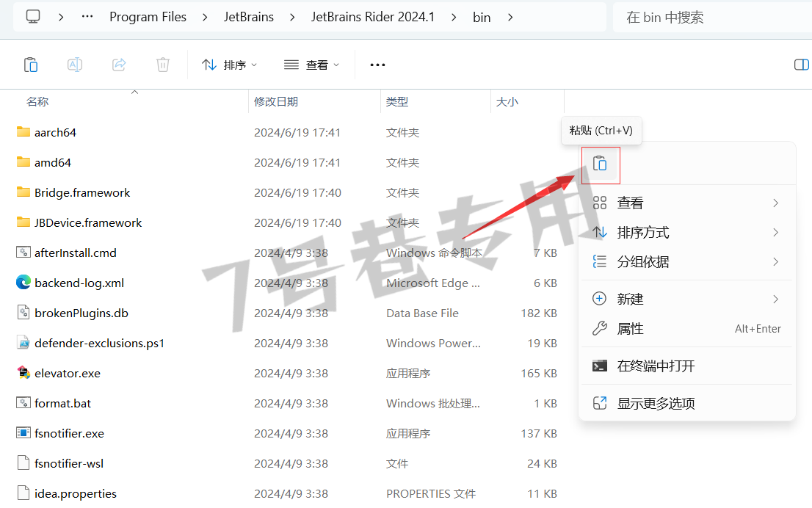Select the JBDevice.framework folder
Viewport: 812px width, 508px height.
point(87,222)
